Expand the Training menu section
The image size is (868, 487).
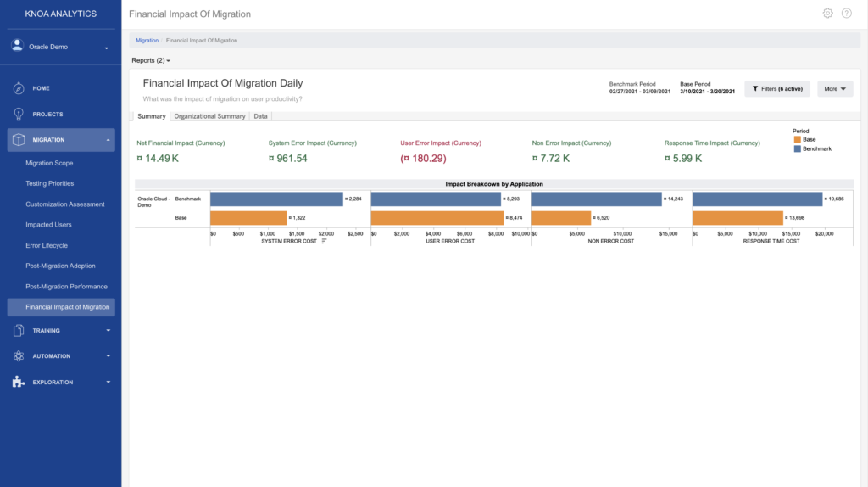tap(108, 331)
